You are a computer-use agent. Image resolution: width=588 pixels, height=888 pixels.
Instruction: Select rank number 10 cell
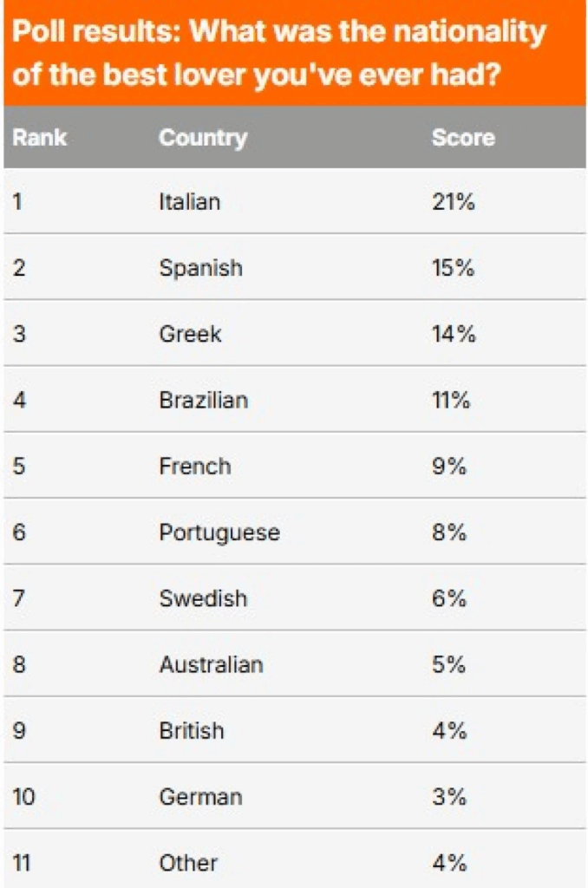click(x=24, y=796)
